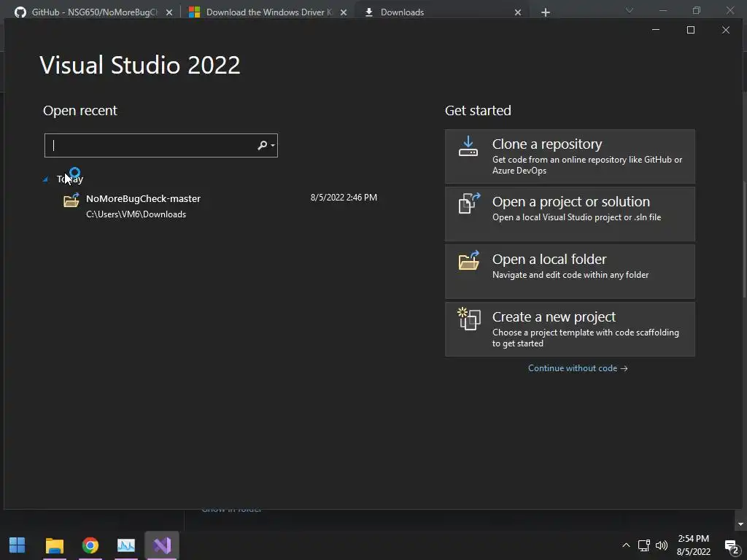Show hidden system tray icons
This screenshot has height=560, width=747.
coord(626,545)
